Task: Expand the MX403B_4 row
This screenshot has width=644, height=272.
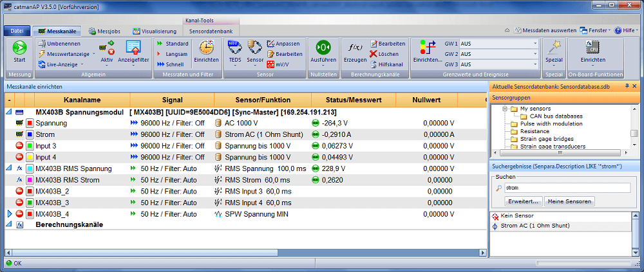Action: click(x=10, y=214)
